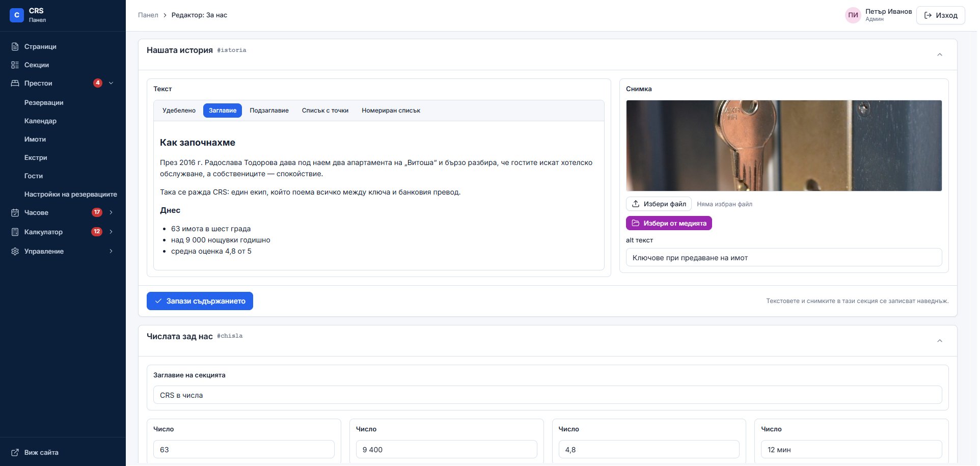980x466 pixels.
Task: Click the Изход logout button
Action: [x=941, y=15]
